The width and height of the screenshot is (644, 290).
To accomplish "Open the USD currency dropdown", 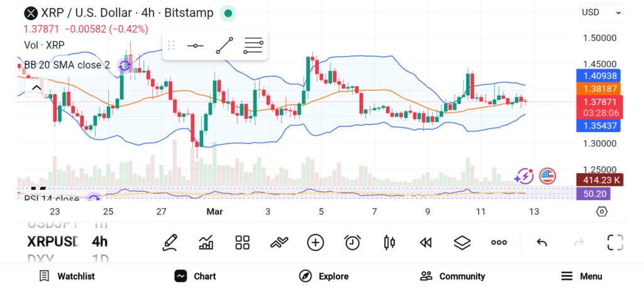I will [601, 12].
